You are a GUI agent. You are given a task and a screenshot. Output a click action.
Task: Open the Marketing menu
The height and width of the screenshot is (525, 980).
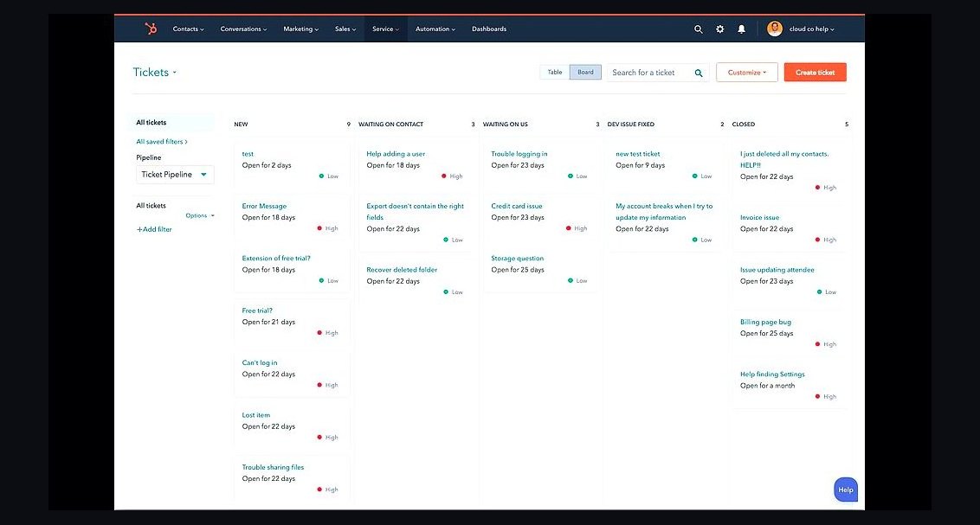300,29
